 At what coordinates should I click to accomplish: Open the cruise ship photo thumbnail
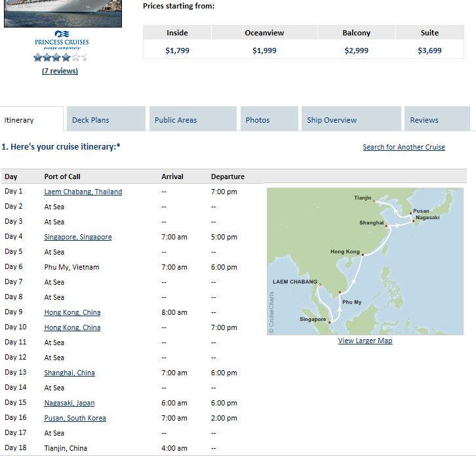point(63,13)
